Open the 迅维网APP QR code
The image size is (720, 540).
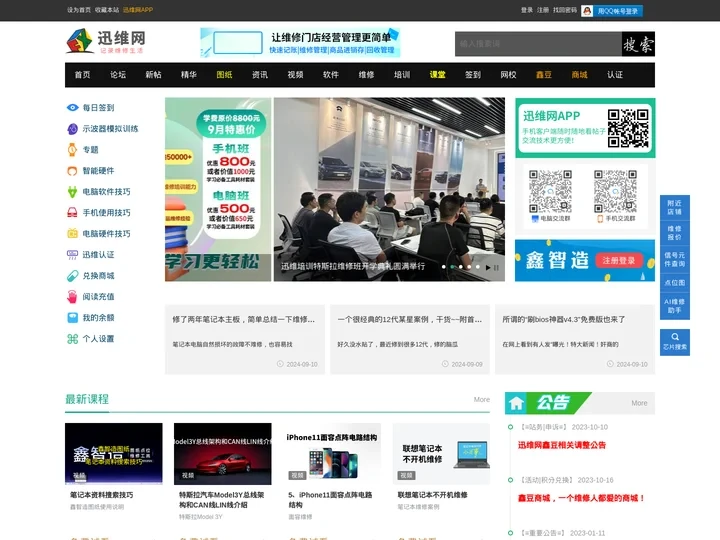coord(628,128)
